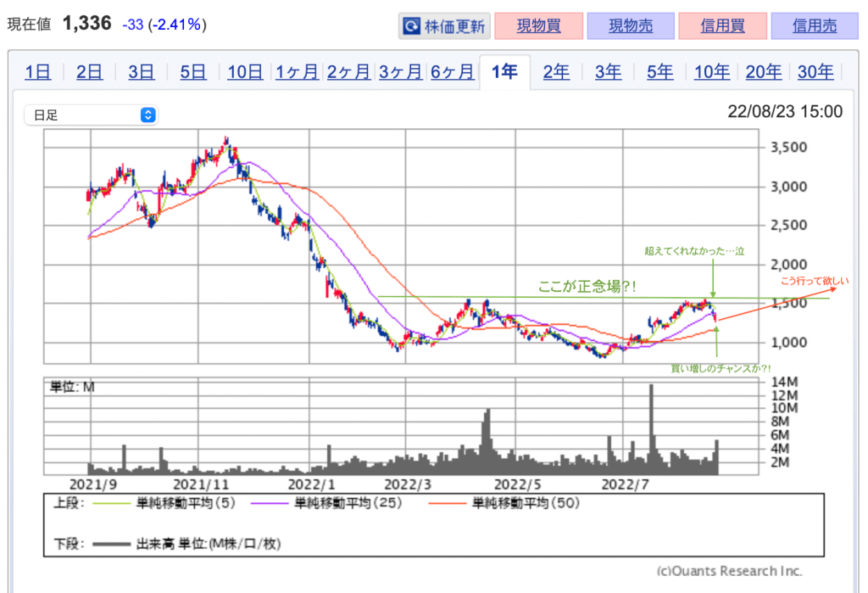Show the 3ヶ月 chart range
The width and height of the screenshot is (868, 593).
[x=401, y=72]
